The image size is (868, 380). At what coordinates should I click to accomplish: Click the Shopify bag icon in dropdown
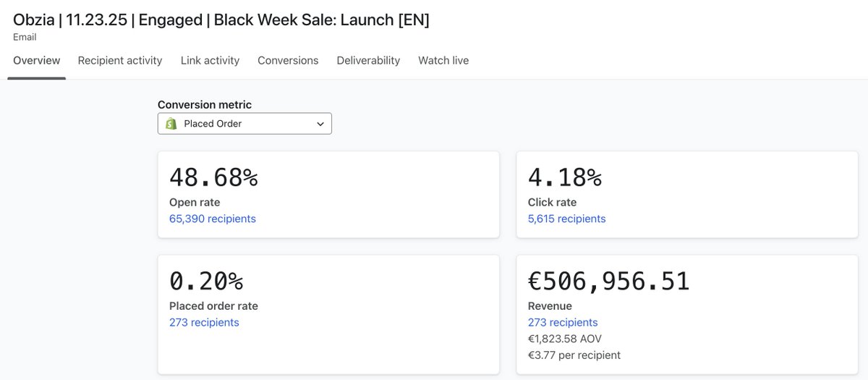pos(171,124)
